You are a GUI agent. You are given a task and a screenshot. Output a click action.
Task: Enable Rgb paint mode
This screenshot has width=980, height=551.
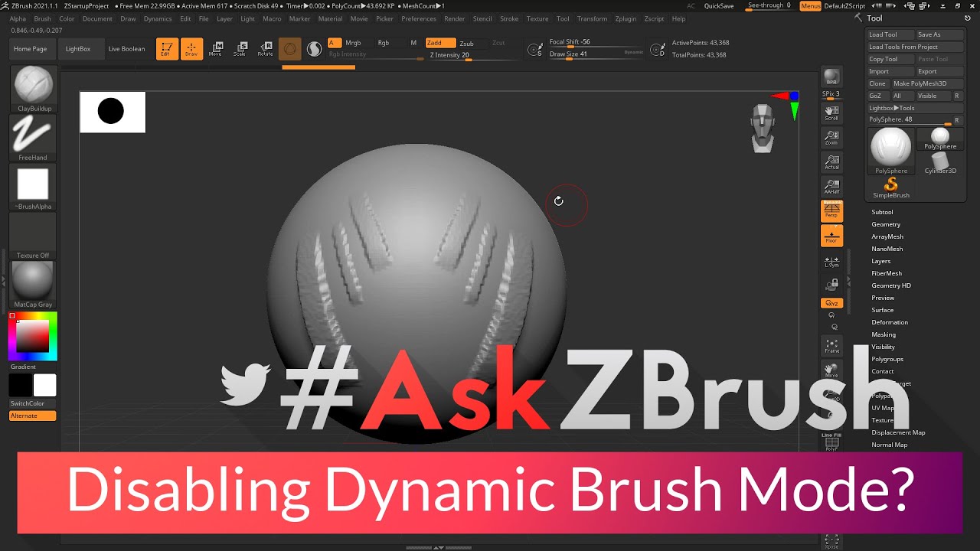(x=383, y=43)
